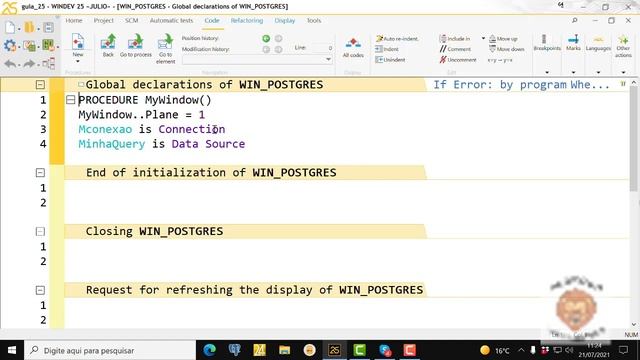Open the notification center icon
The width and height of the screenshot is (640, 360).
(623, 350)
